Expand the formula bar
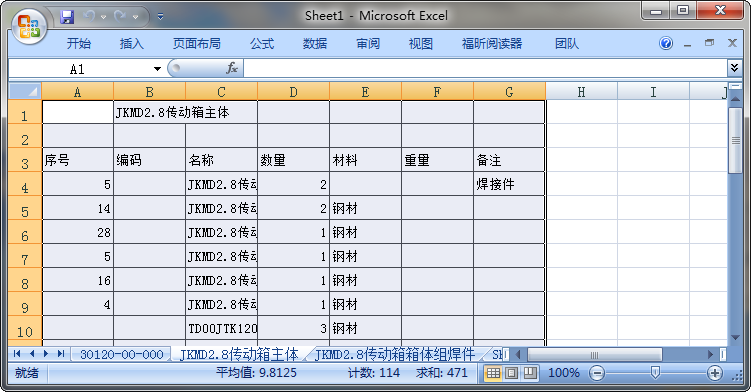 (734, 68)
